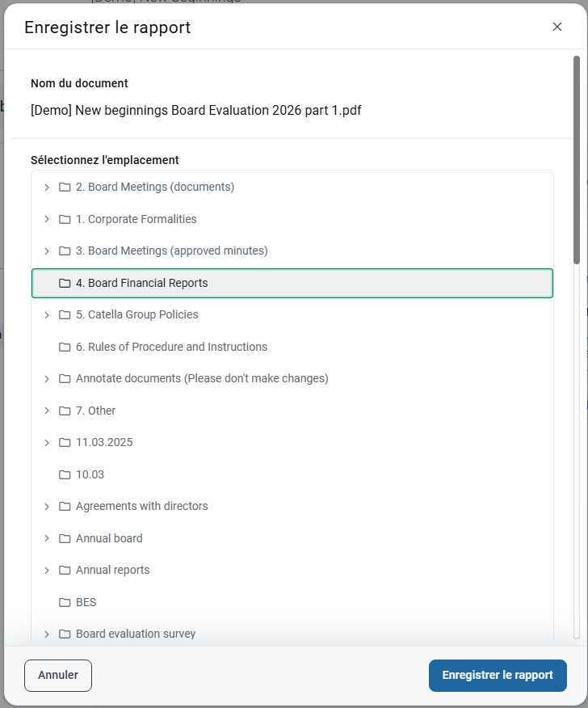Click the dialog's vertical scrollbar thumb

click(x=576, y=160)
